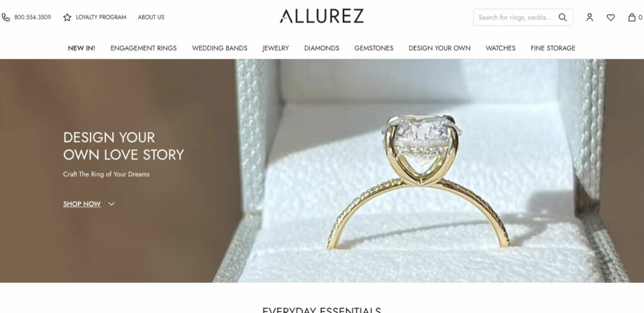Expand the chevron beside Shop Now
This screenshot has width=644, height=313.
pyautogui.click(x=111, y=203)
